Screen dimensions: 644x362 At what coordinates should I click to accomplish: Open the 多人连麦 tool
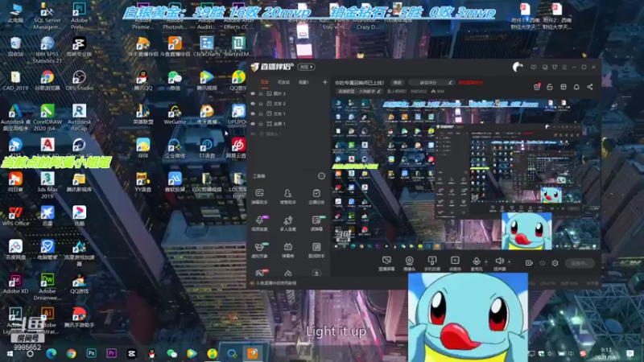(288, 224)
